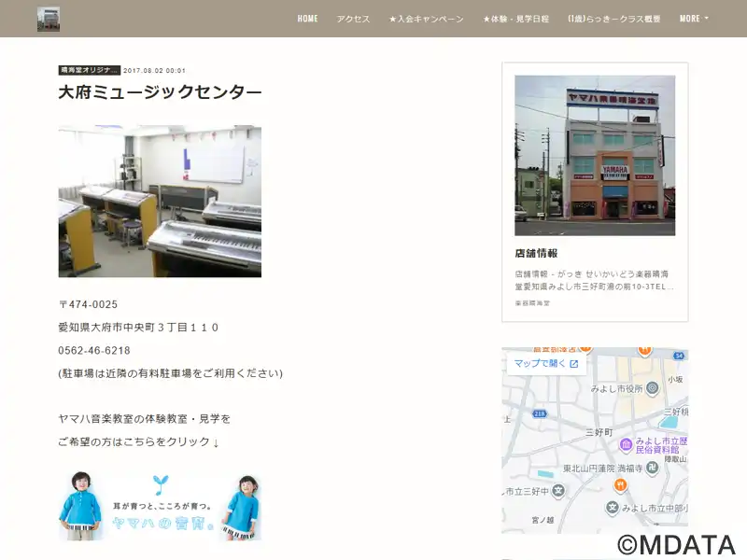Click the ヤマハ音楽教室の体験教室・見学を text line
This screenshot has height=560, width=747.
[x=145, y=419]
